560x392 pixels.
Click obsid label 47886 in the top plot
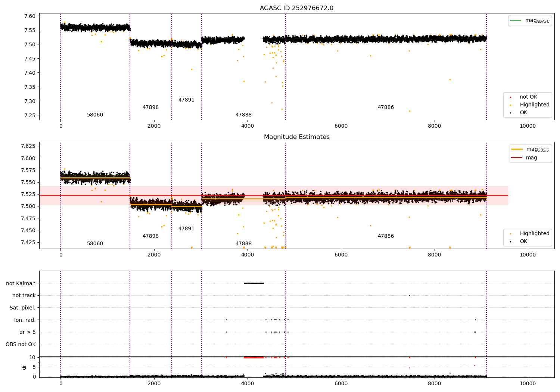[386, 108]
